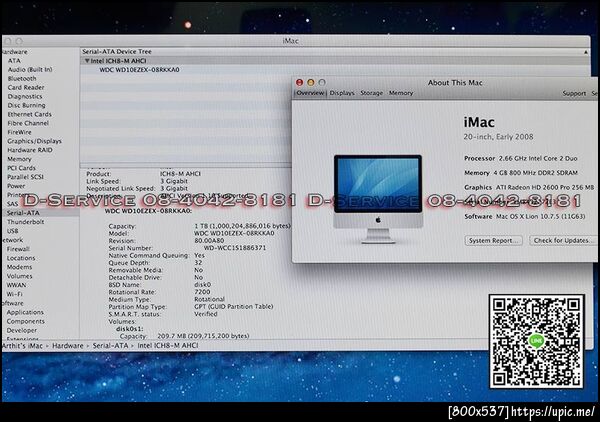The height and width of the screenshot is (422, 600).
Task: Open PCI Cards in the sidebar
Action: click(21, 168)
